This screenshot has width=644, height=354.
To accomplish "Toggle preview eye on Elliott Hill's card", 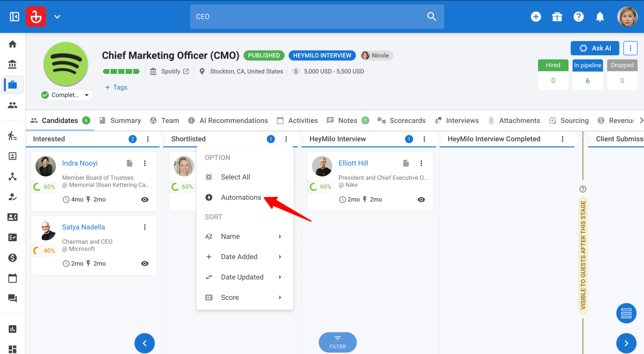I will pos(421,199).
